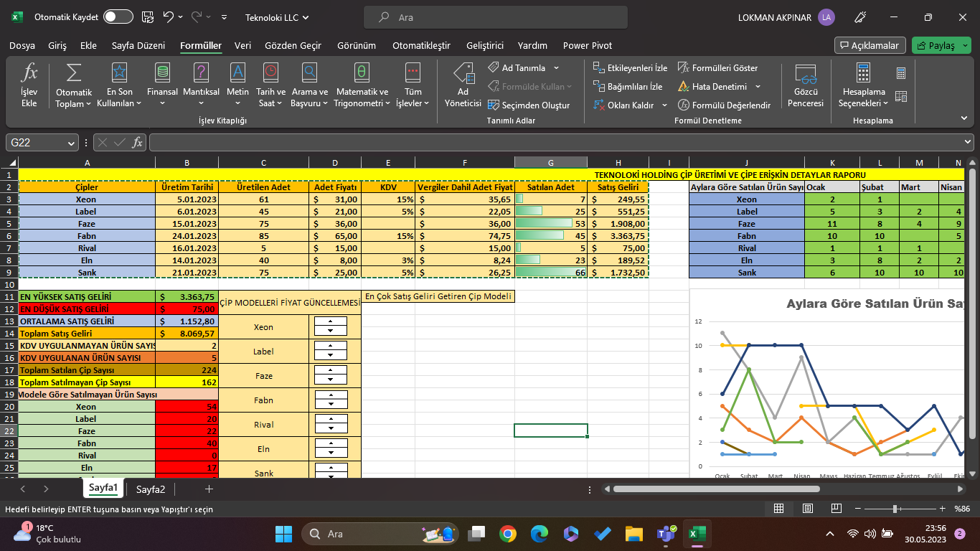Open the Dosya menu
Image resolution: width=980 pixels, height=551 pixels.
22,45
